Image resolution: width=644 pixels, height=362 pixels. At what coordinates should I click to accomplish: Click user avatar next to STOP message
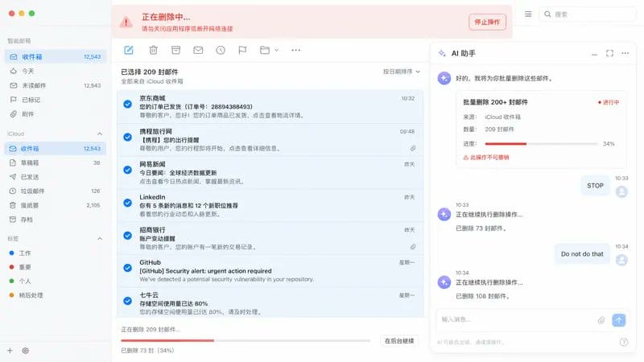(x=621, y=191)
